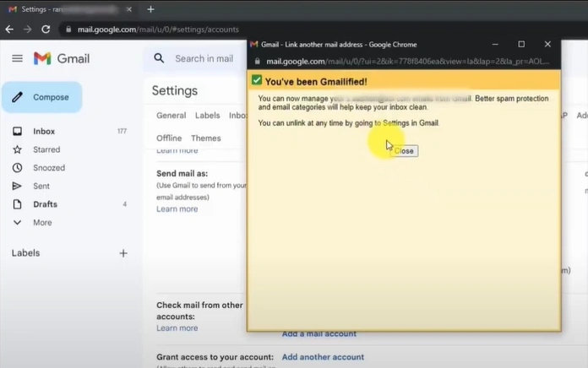Image resolution: width=588 pixels, height=368 pixels.
Task: Close the Settings browser tab
Action: pos(129,9)
